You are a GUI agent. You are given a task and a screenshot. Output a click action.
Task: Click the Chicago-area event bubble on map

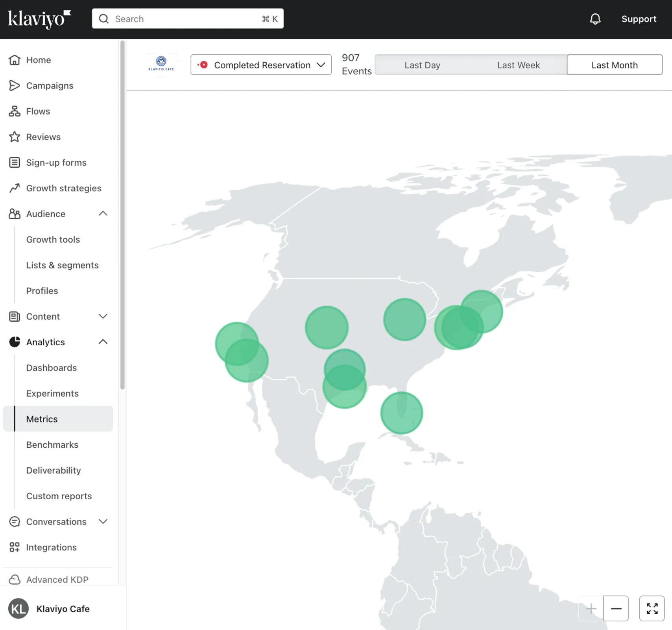[405, 319]
